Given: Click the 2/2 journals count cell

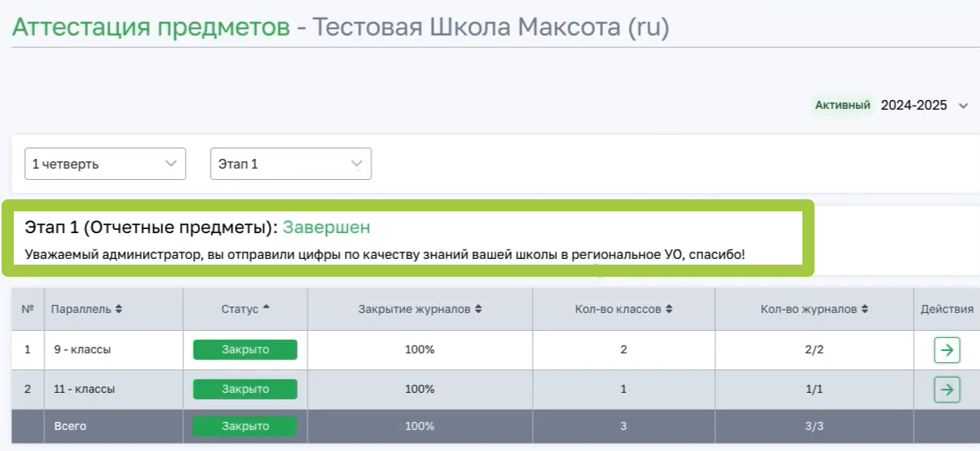Looking at the screenshot, I should (x=814, y=350).
